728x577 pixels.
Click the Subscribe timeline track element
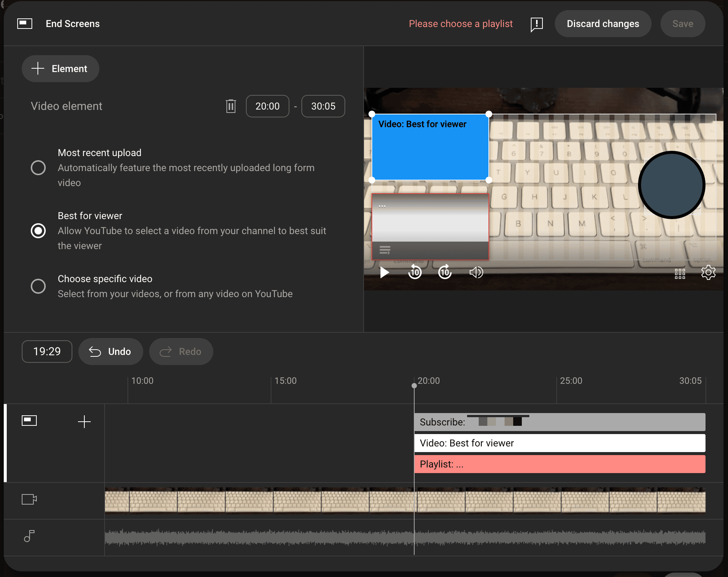(x=560, y=422)
